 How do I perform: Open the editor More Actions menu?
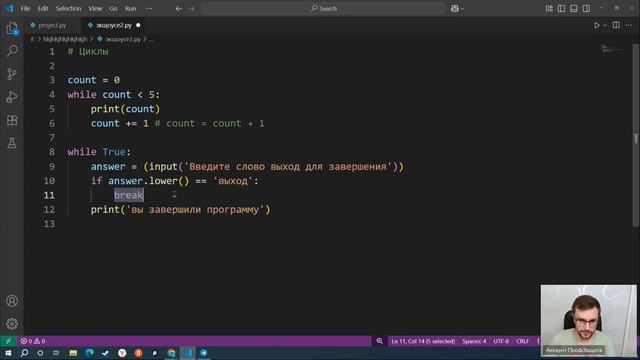point(628,25)
